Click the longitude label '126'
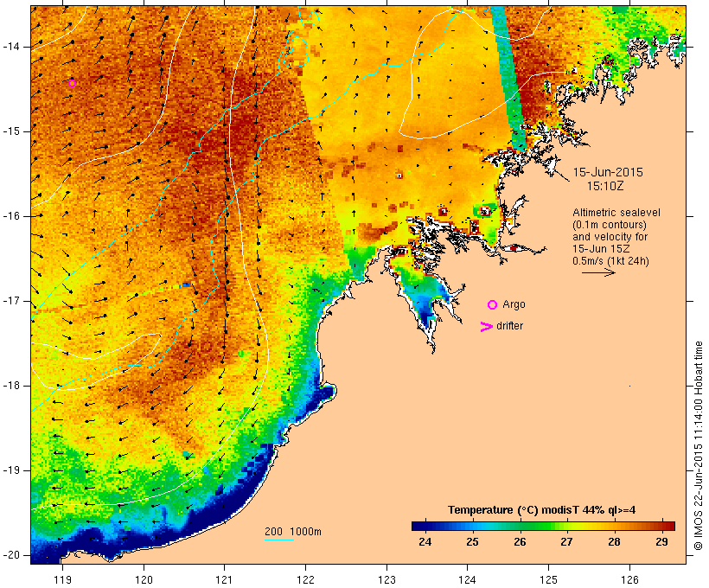 click(629, 579)
